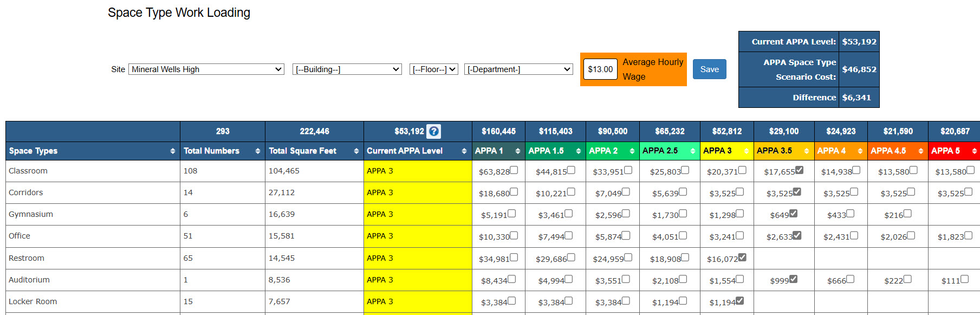Uncheck Office $2,633 checkbox
Image resolution: width=980 pixels, height=315 pixels.
[797, 235]
